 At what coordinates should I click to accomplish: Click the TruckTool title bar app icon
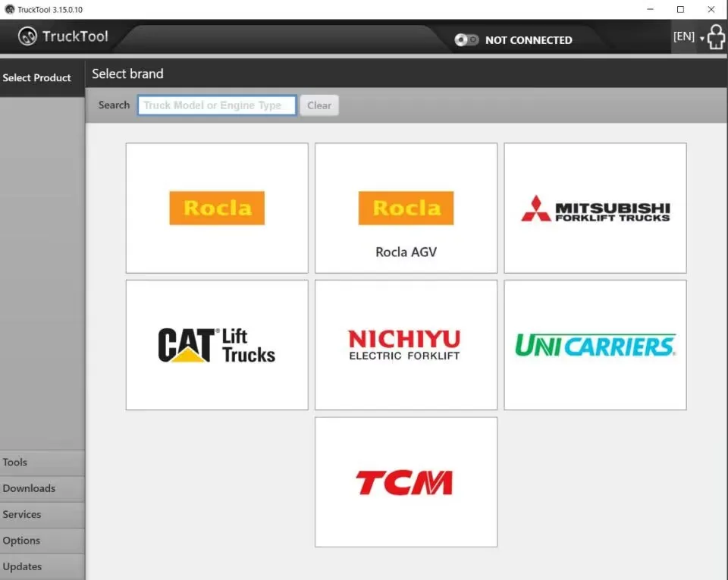[x=9, y=9]
